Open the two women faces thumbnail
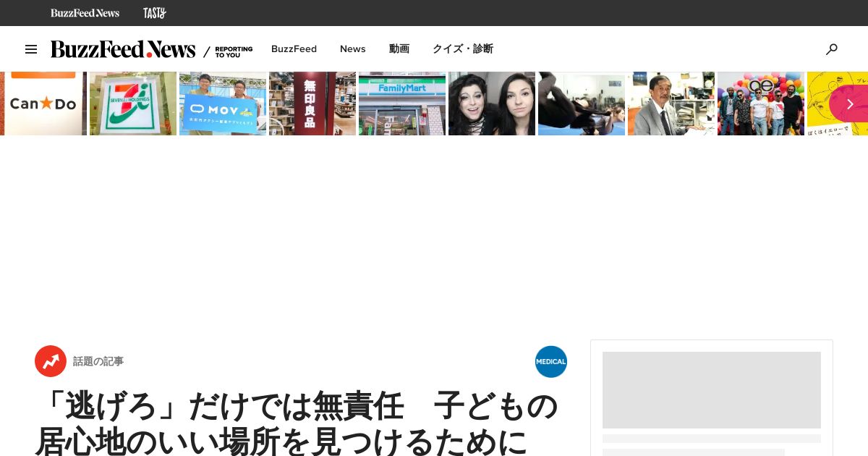This screenshot has width=868, height=456. pos(492,104)
